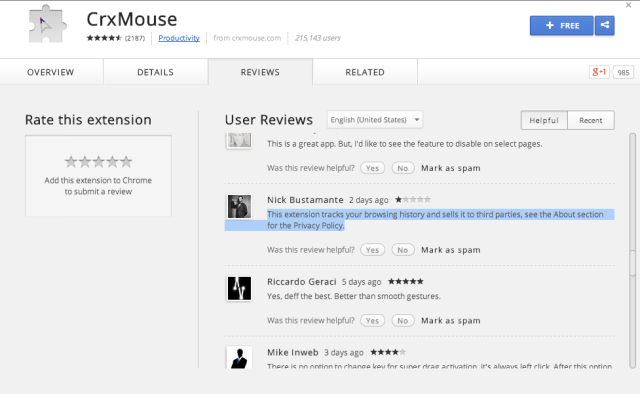Viewport: 640px width, 394px height.
Task: Click No on Riccardo Geraci's review
Action: click(403, 321)
